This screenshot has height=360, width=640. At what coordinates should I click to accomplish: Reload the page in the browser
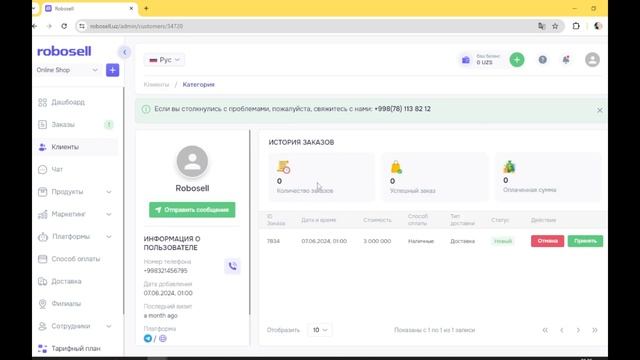[x=64, y=26]
